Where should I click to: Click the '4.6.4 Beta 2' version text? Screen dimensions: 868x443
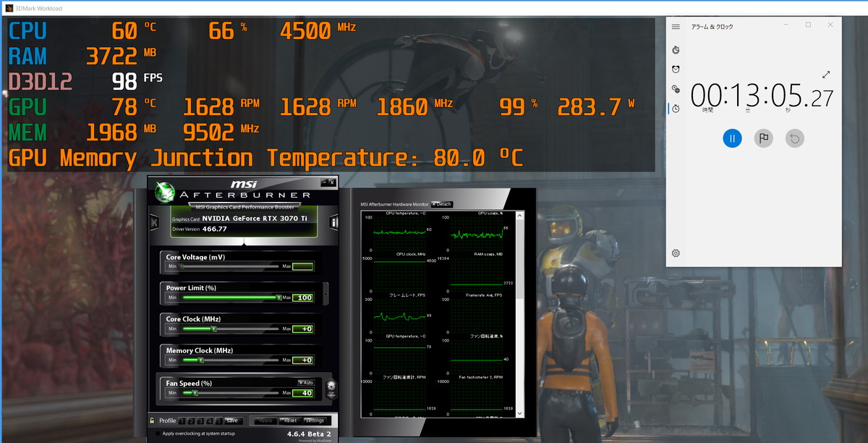click(309, 434)
